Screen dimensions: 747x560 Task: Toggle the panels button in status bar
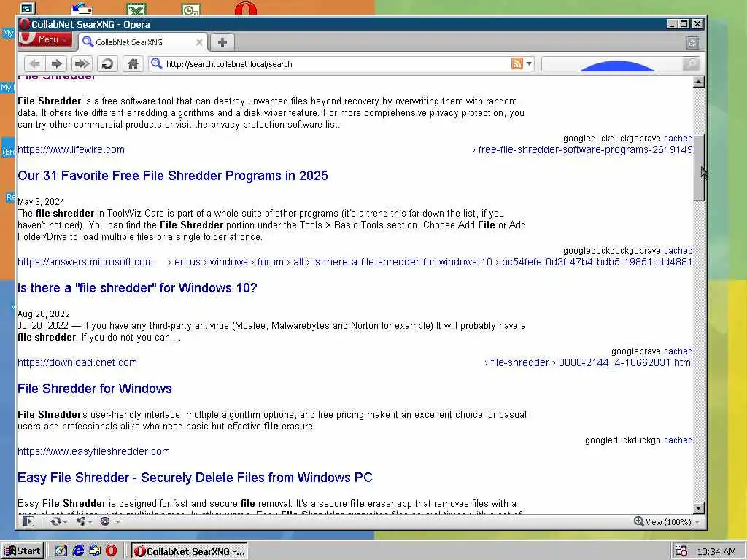28,521
